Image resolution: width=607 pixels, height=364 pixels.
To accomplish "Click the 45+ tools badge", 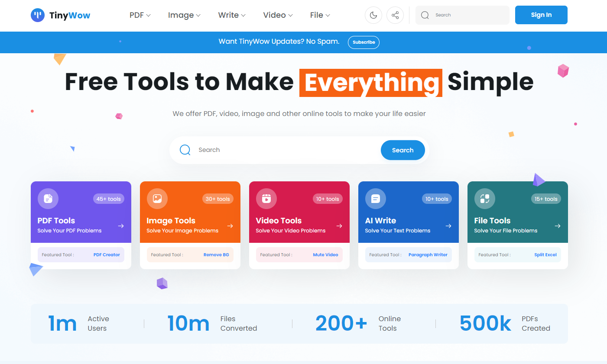I will (109, 199).
